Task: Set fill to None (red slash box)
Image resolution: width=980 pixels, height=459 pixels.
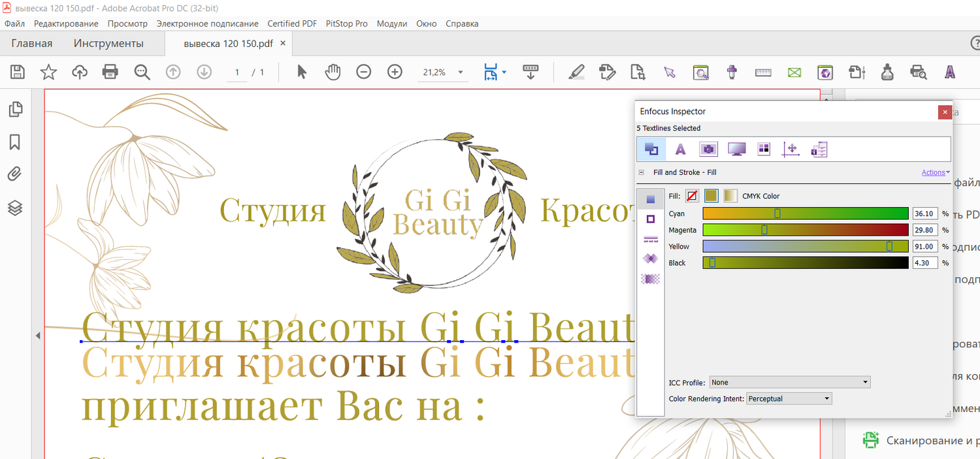Action: coord(692,196)
